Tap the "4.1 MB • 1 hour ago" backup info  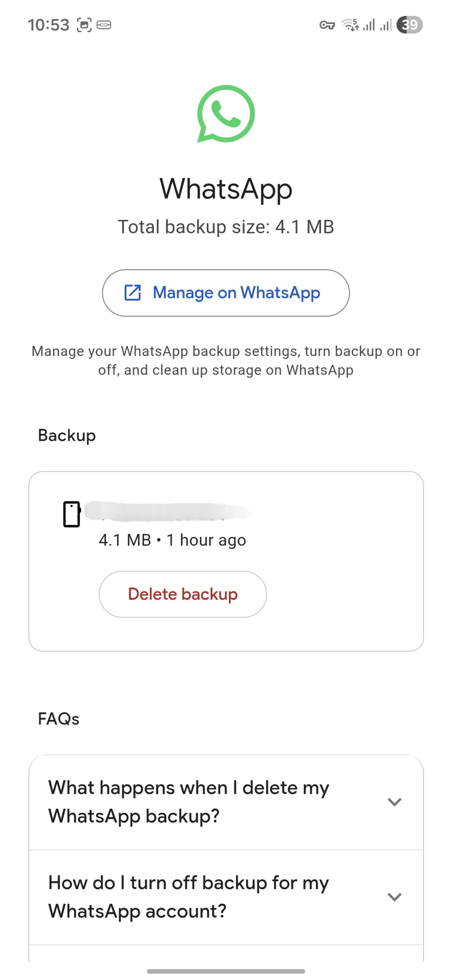point(172,540)
